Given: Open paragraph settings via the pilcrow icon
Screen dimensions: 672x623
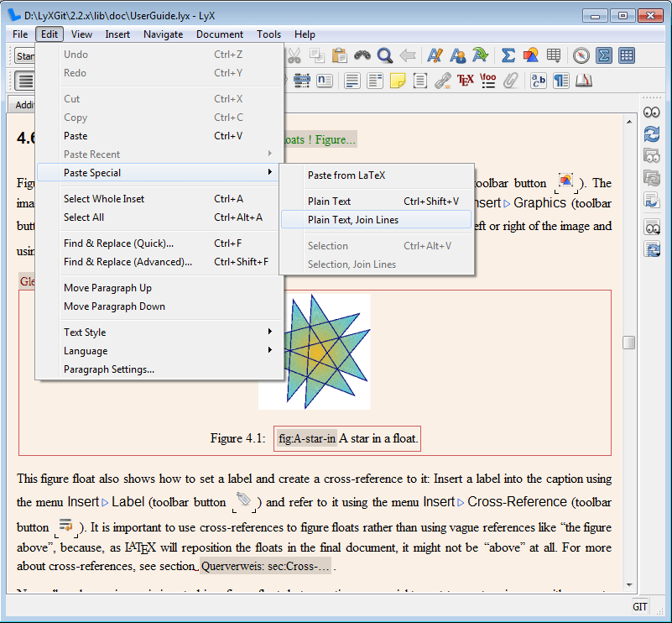Looking at the screenshot, I should [561, 81].
